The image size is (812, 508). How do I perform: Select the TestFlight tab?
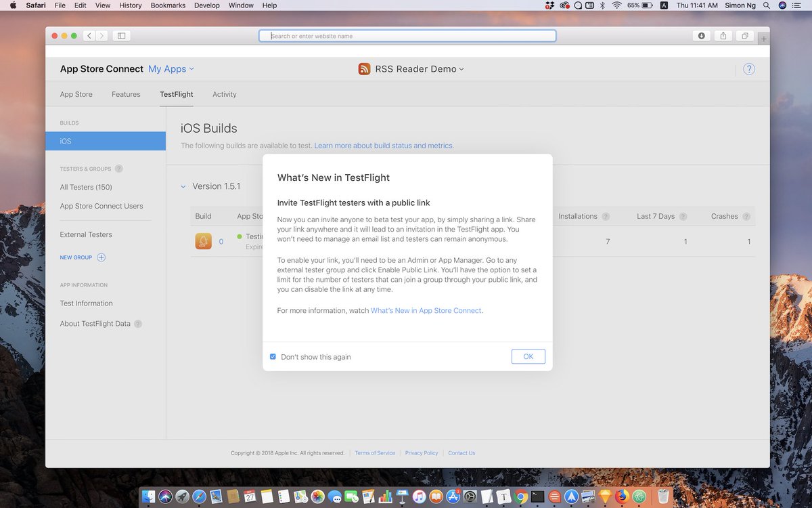(x=177, y=94)
